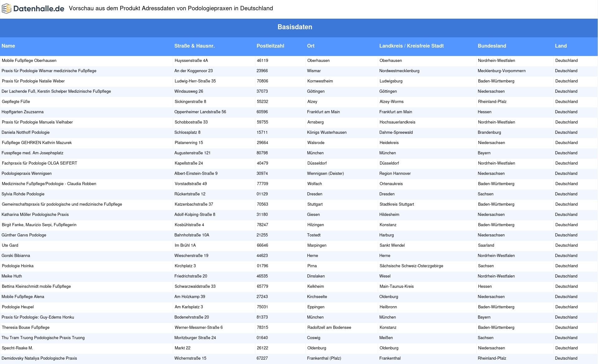Viewport: 598px width, 364px height.
Task: Select Podologie Hoinka name cell
Action: 18,266
